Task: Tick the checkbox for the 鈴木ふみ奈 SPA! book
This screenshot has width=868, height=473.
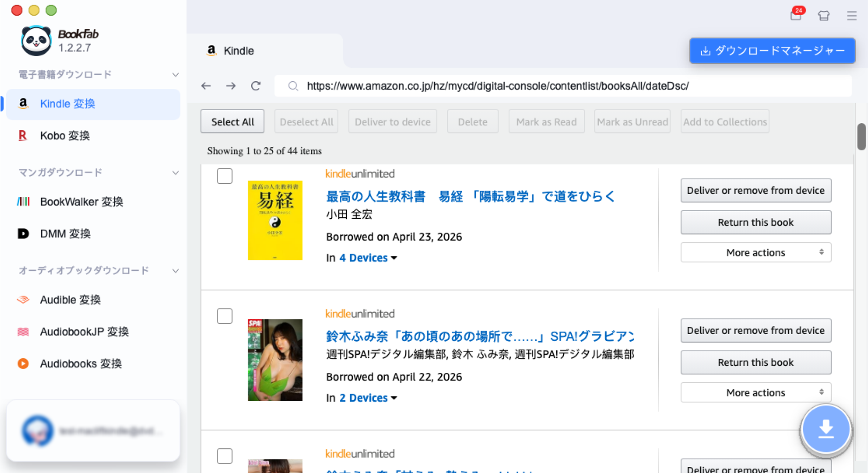Action: point(224,316)
